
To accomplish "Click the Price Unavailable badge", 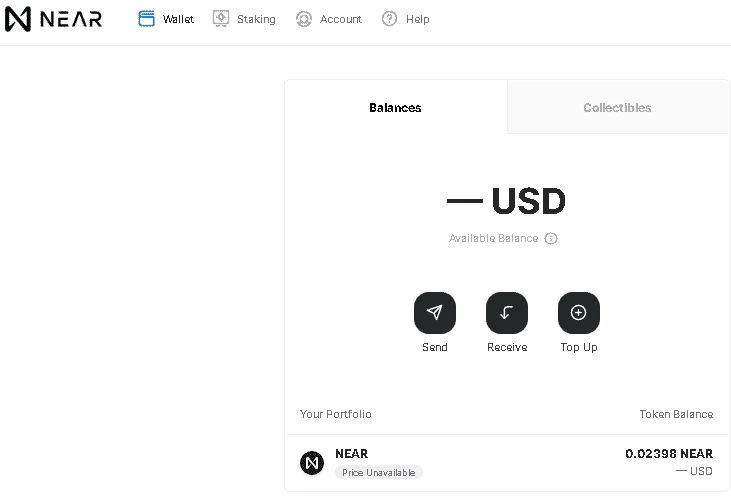I will coord(379,472).
